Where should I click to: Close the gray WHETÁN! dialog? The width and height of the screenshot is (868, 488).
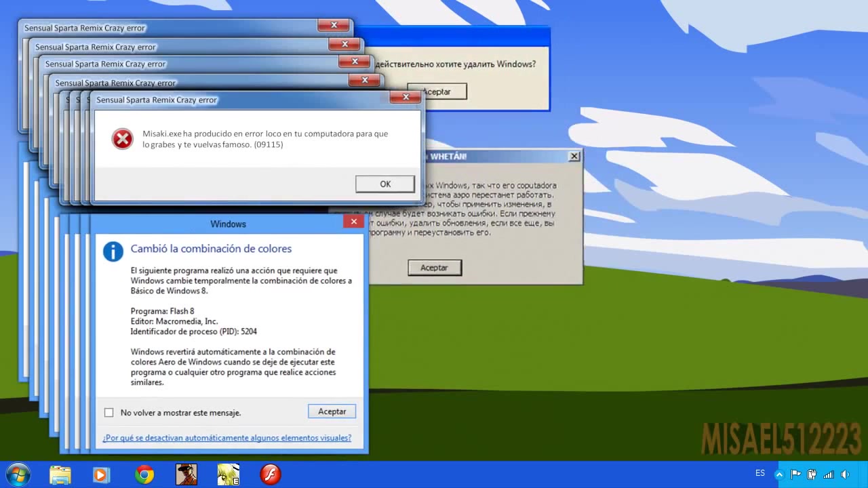coord(574,156)
